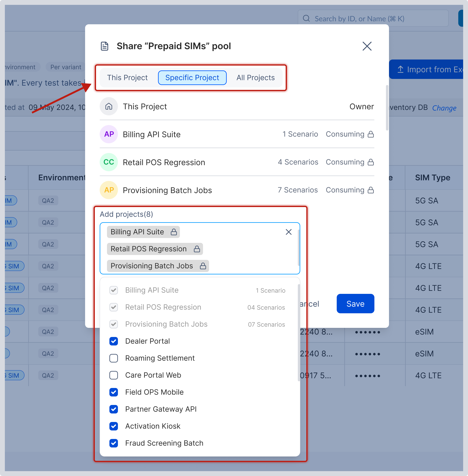The image size is (468, 476).
Task: Click the document icon beside dialog title
Action: click(105, 46)
